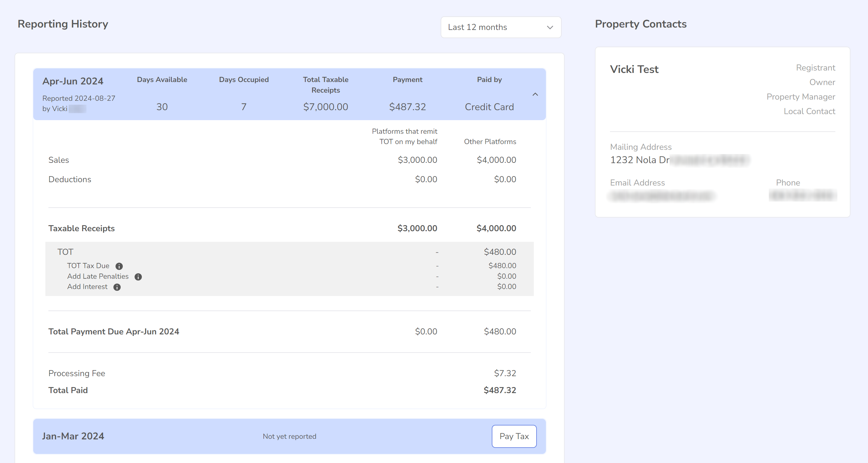Click the Processing Fee label

[x=77, y=373]
